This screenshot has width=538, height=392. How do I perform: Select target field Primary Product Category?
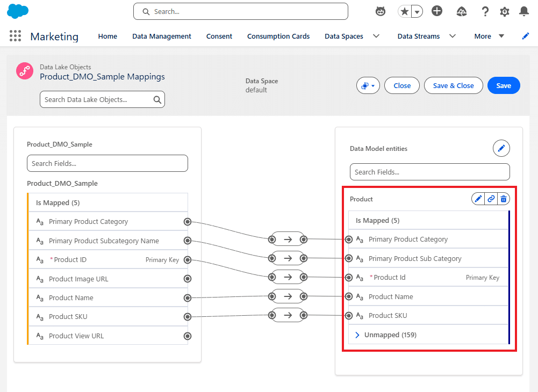428,239
